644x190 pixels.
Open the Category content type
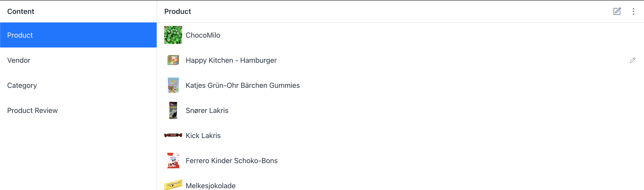(x=78, y=85)
